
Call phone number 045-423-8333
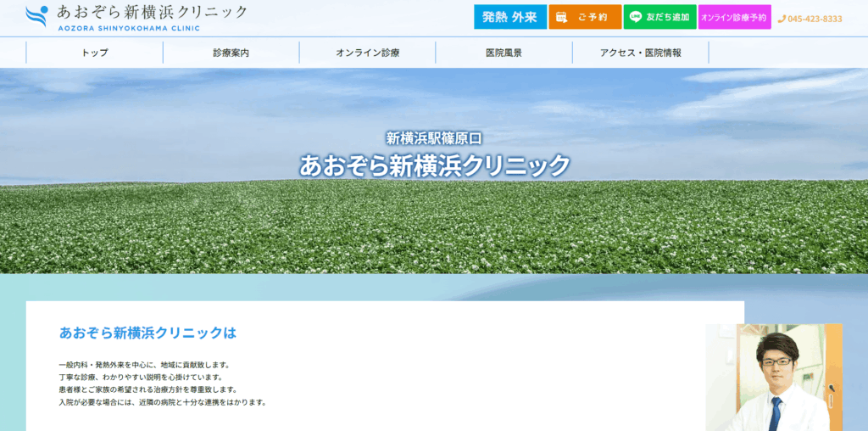[815, 19]
